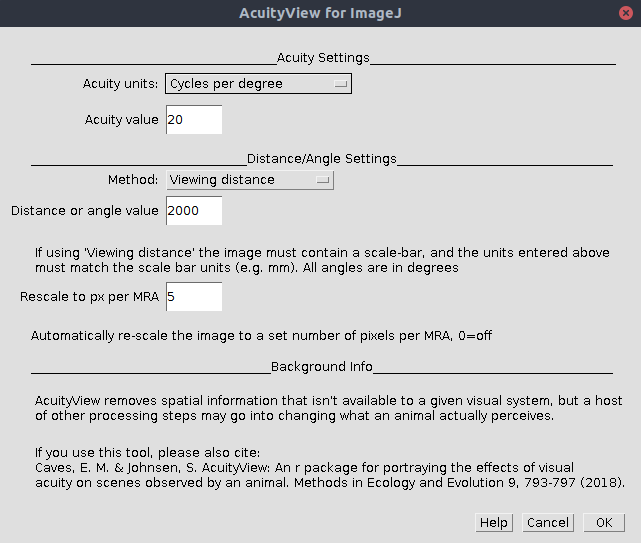Click the 'Automatically re-scale the image' note
Image resolution: width=641 pixels, height=543 pixels.
[261, 336]
